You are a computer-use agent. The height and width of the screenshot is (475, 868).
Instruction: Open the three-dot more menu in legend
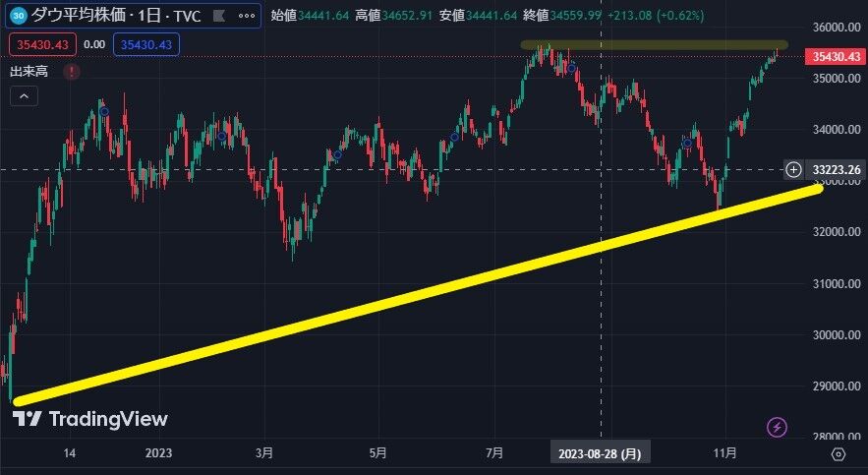[x=247, y=16]
